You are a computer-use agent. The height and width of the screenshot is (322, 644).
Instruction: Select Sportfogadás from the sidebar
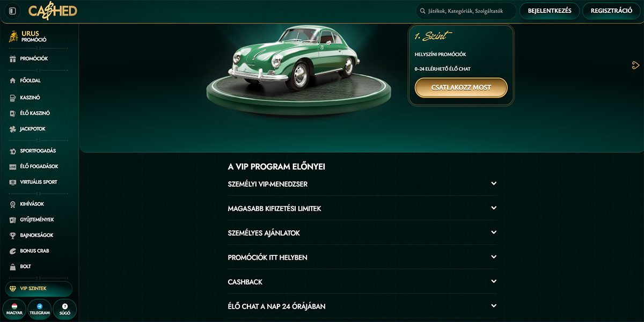(x=38, y=151)
